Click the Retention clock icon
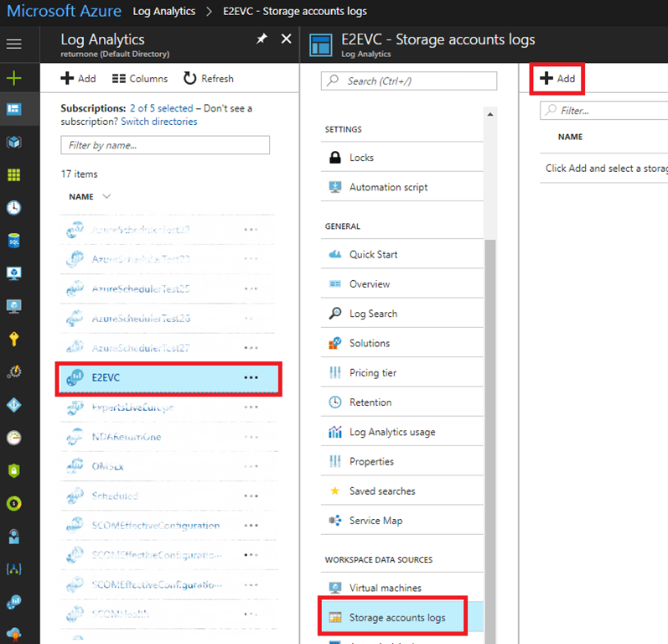Image resolution: width=668 pixels, height=644 pixels. click(x=335, y=402)
